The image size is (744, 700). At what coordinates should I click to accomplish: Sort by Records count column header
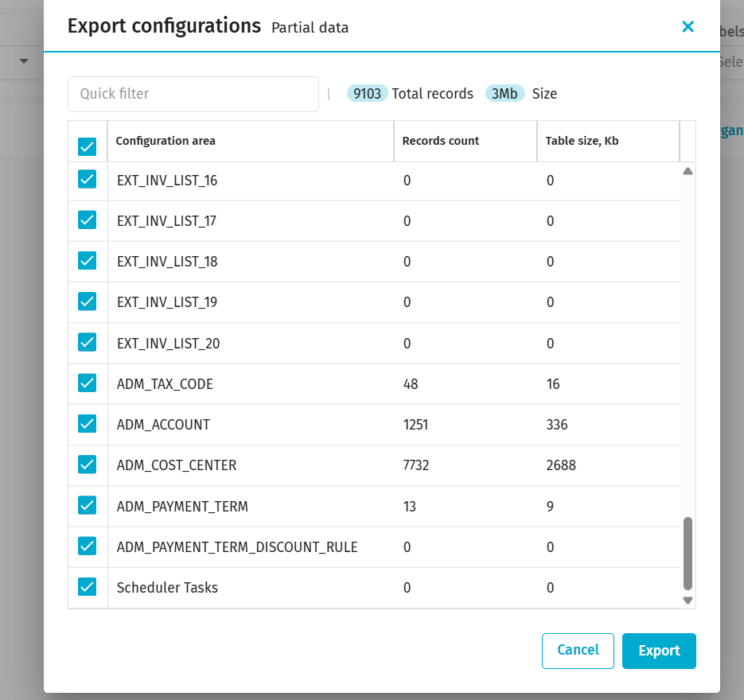441,141
